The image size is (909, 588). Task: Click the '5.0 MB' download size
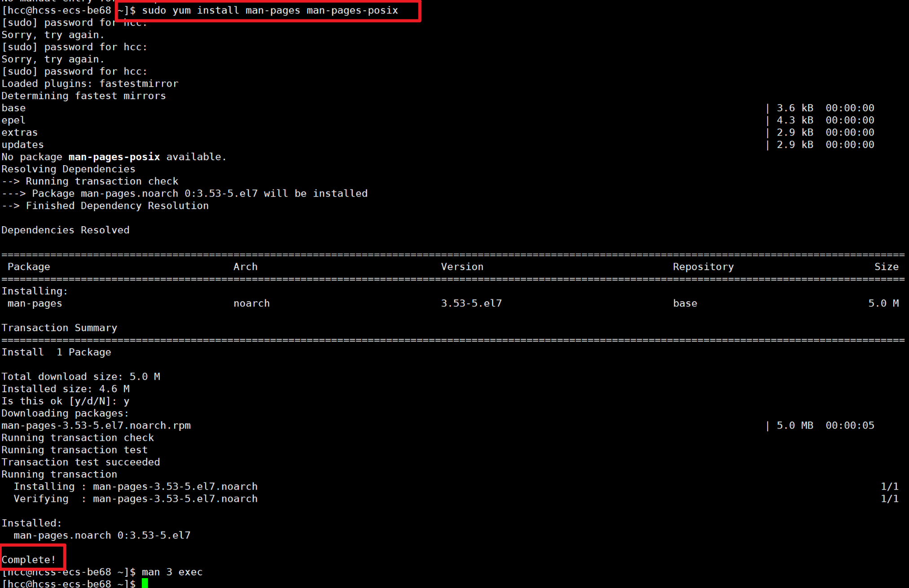795,426
